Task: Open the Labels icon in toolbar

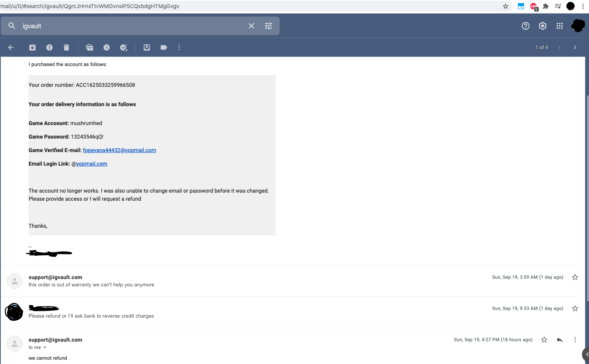Action: click(164, 47)
